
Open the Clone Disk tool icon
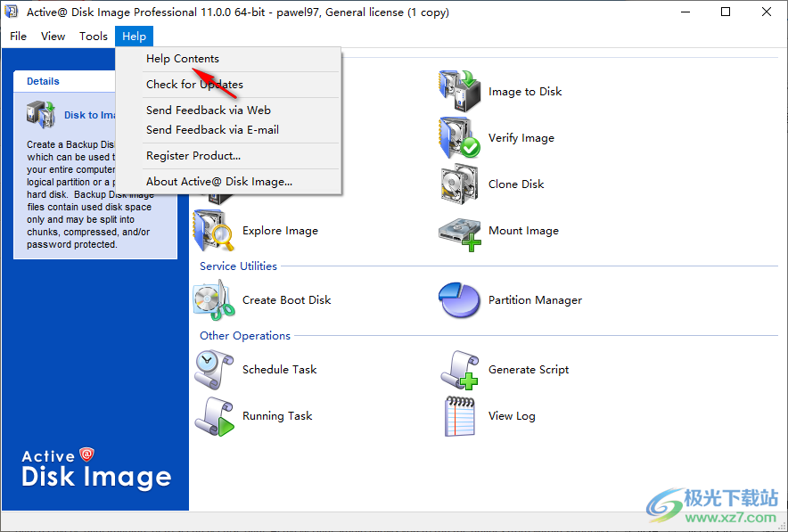[x=459, y=184]
